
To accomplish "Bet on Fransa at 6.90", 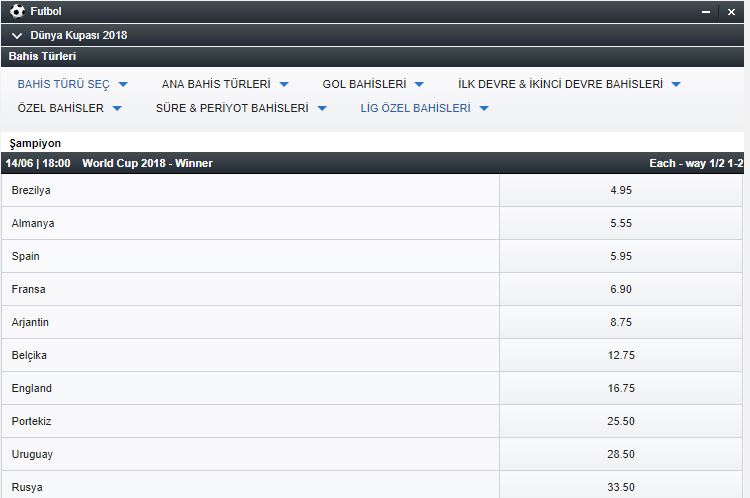I will 621,289.
